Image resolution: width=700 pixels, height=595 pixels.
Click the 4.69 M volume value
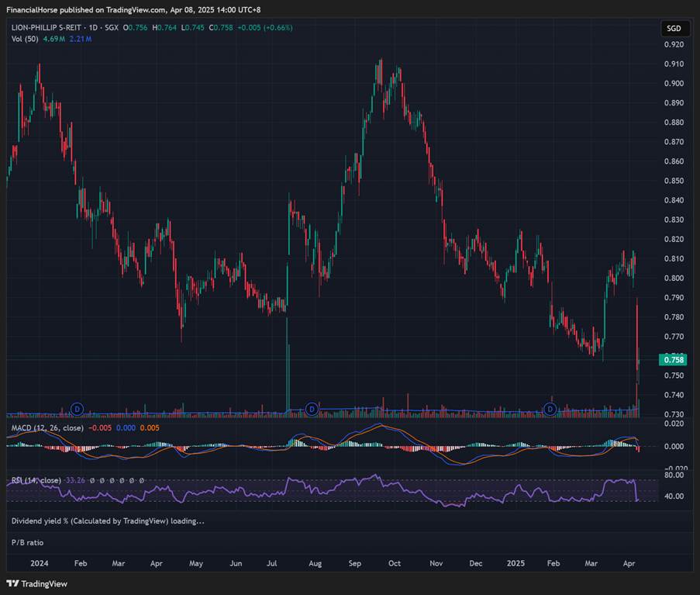[x=54, y=39]
